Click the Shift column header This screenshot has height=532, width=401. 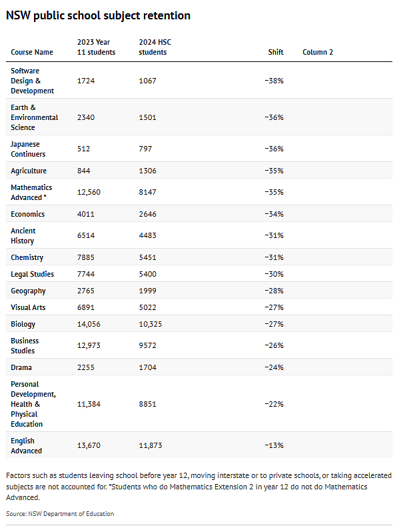pos(276,52)
